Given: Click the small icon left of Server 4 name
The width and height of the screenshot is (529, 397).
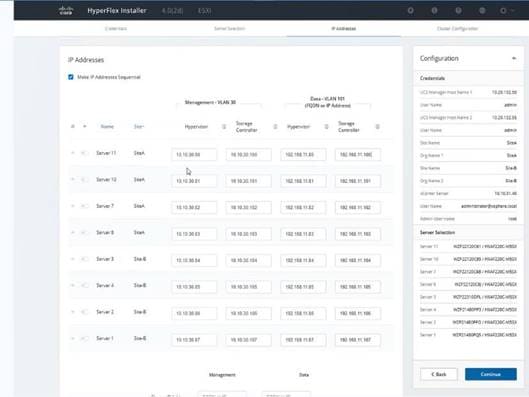Looking at the screenshot, I should [84, 285].
